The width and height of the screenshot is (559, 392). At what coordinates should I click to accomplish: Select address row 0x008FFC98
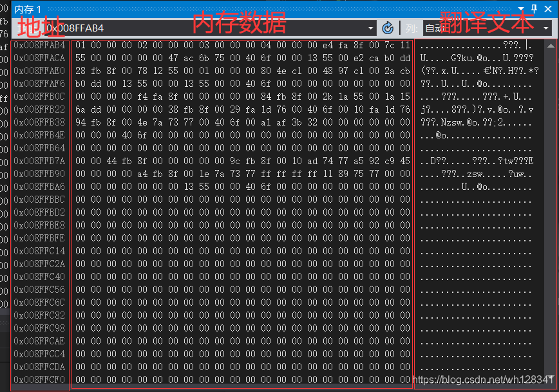click(39, 328)
